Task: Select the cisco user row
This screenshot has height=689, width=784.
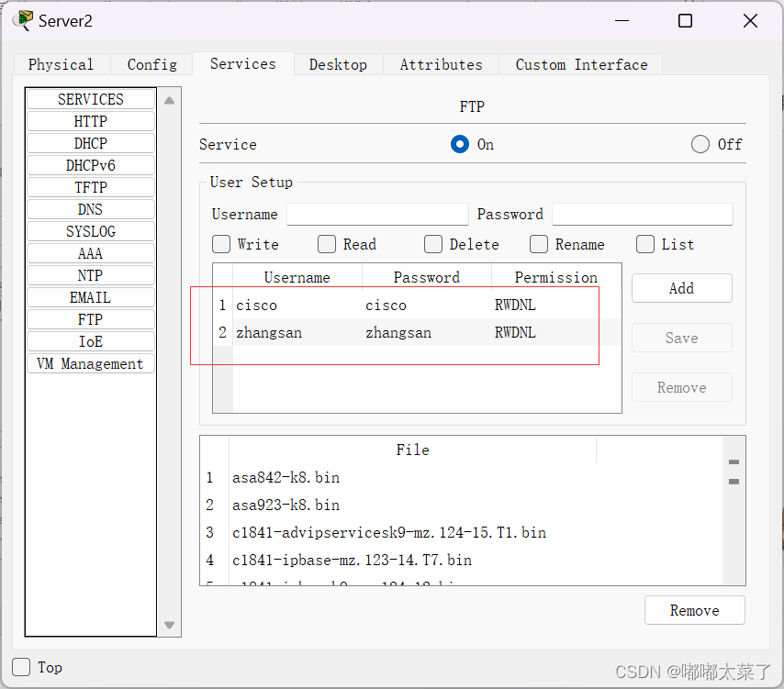Action: pos(417,305)
